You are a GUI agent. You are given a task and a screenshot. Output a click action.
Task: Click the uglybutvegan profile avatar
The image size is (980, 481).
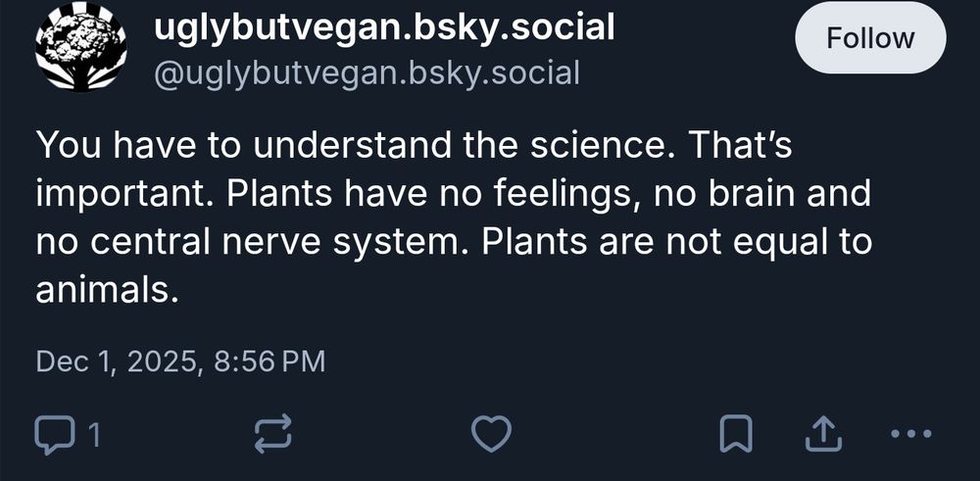tap(80, 47)
